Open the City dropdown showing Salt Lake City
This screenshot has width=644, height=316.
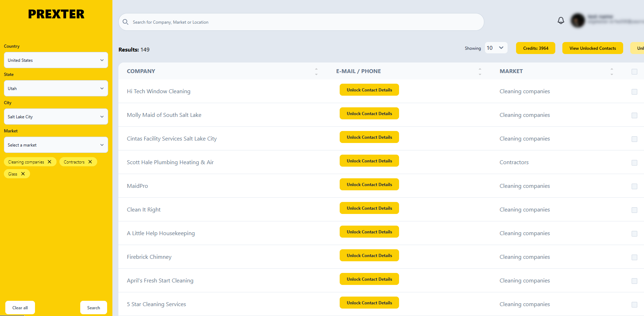tap(56, 117)
